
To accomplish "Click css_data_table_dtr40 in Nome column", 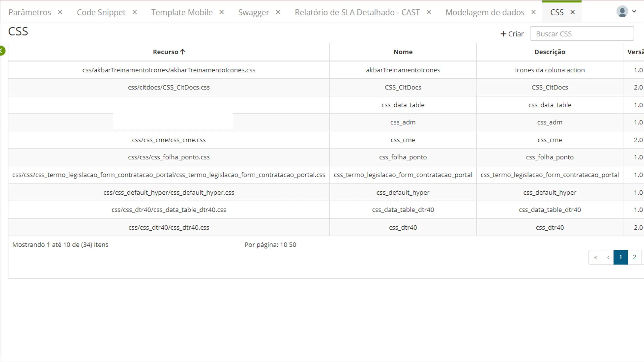I will click(x=403, y=210).
